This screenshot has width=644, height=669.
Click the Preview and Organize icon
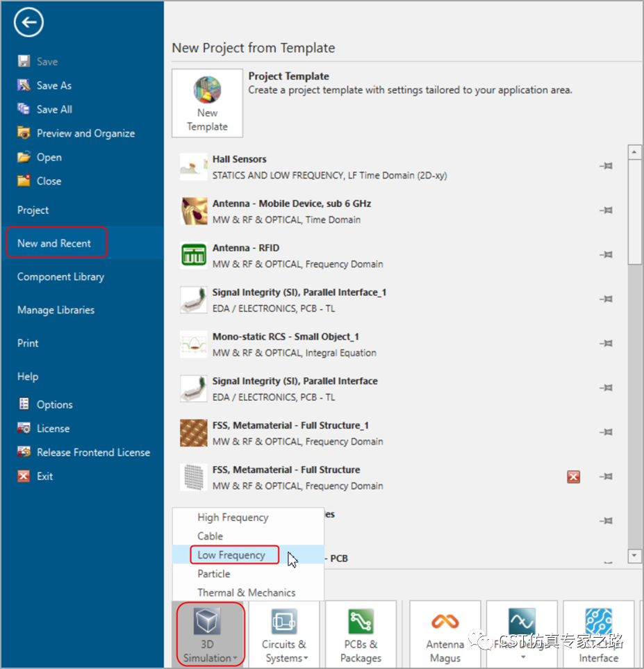[24, 133]
